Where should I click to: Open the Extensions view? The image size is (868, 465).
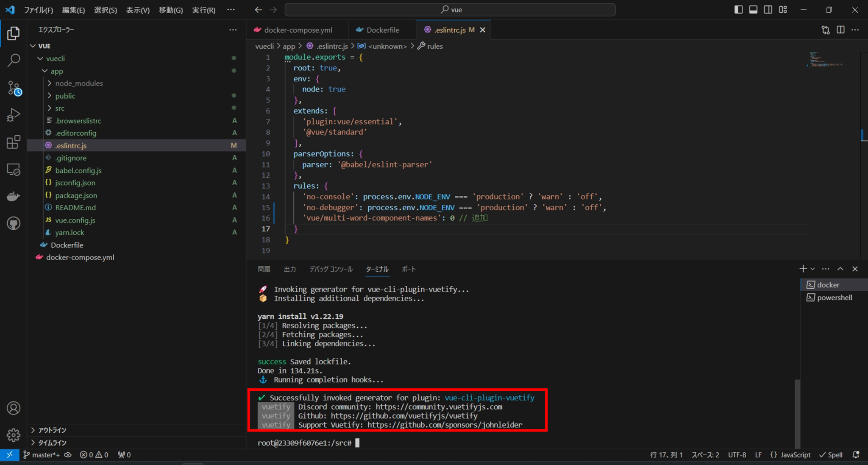point(14,142)
